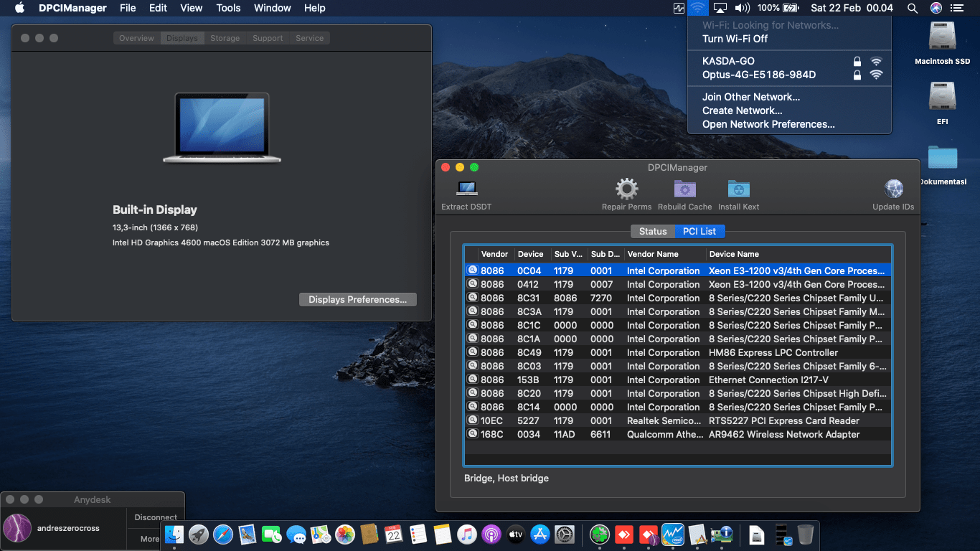Switch to Overview tab in About window
Image resolution: width=980 pixels, height=551 pixels.
[x=137, y=38]
